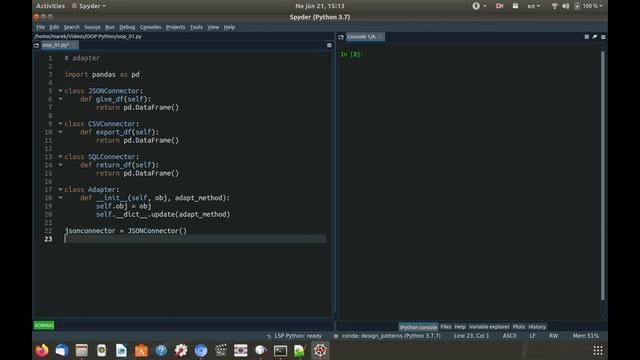Open the Spyder app menu in top bar
This screenshot has width=640, height=360.
89,6
